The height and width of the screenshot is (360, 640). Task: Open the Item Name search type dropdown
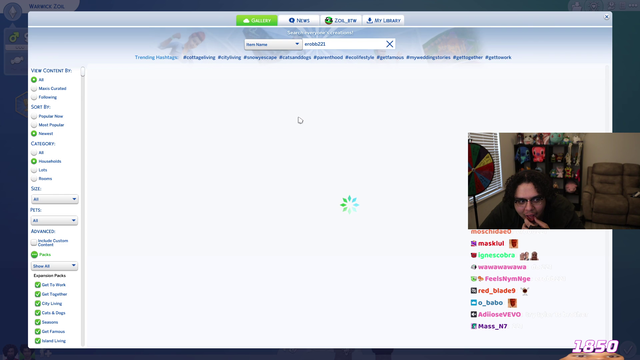(273, 44)
